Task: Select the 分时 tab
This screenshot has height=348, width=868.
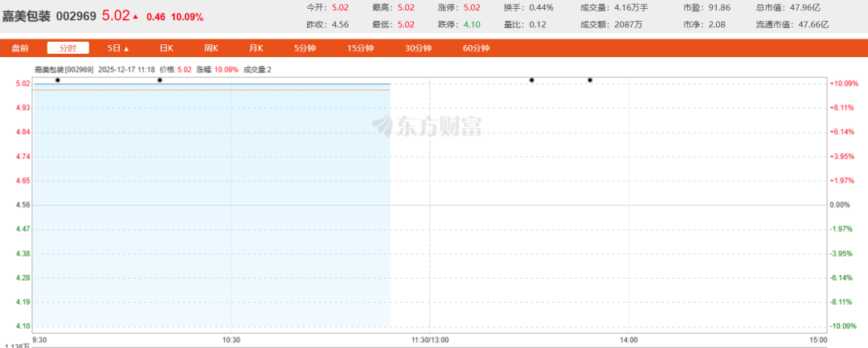Action: click(x=68, y=48)
